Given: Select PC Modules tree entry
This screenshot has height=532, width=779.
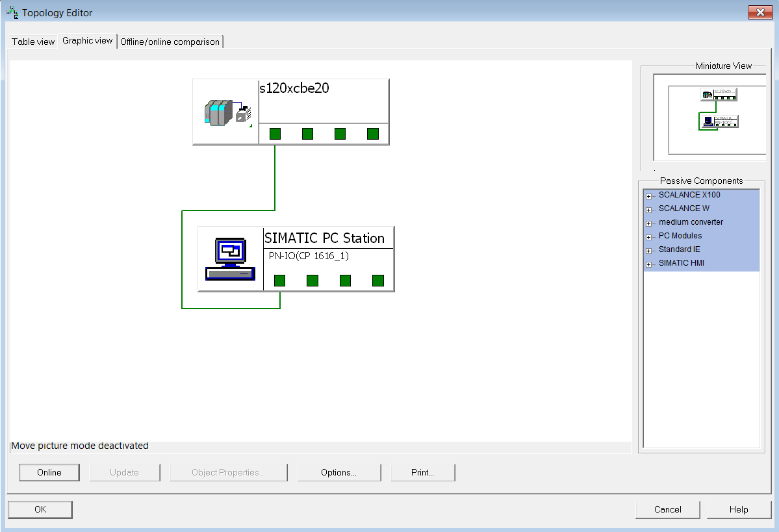Looking at the screenshot, I should click(680, 235).
